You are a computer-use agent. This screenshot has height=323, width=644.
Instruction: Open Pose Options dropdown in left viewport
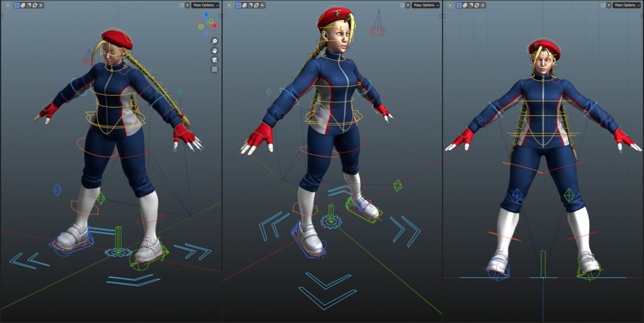(x=205, y=5)
